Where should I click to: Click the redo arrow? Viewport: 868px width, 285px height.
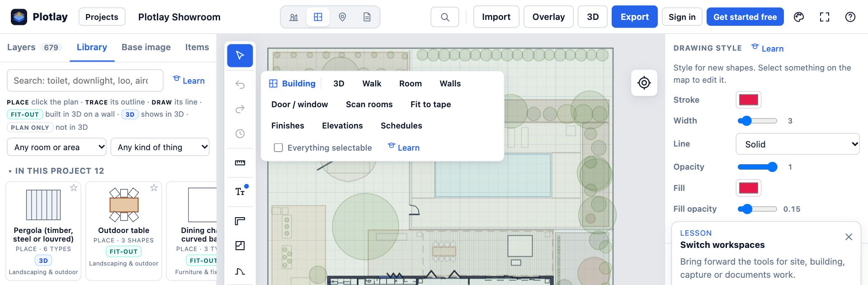[x=240, y=109]
